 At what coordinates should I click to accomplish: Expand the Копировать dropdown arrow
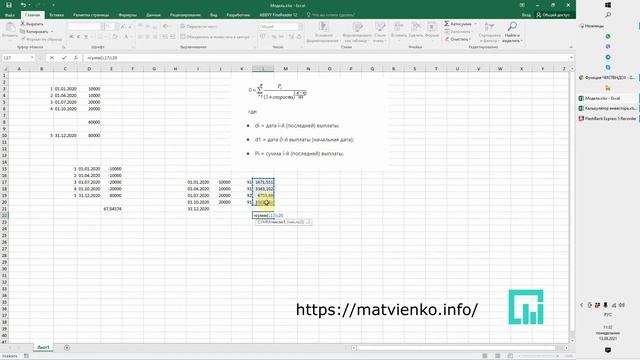[x=52, y=31]
